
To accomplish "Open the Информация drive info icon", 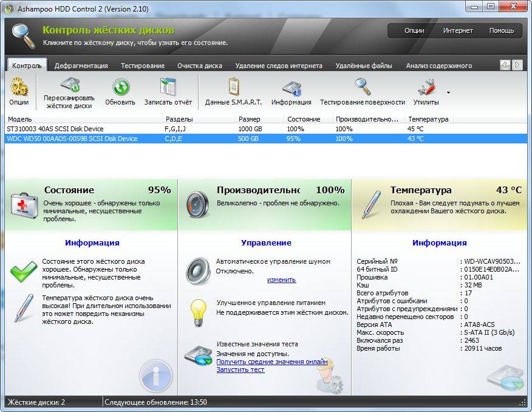I will pos(292,89).
